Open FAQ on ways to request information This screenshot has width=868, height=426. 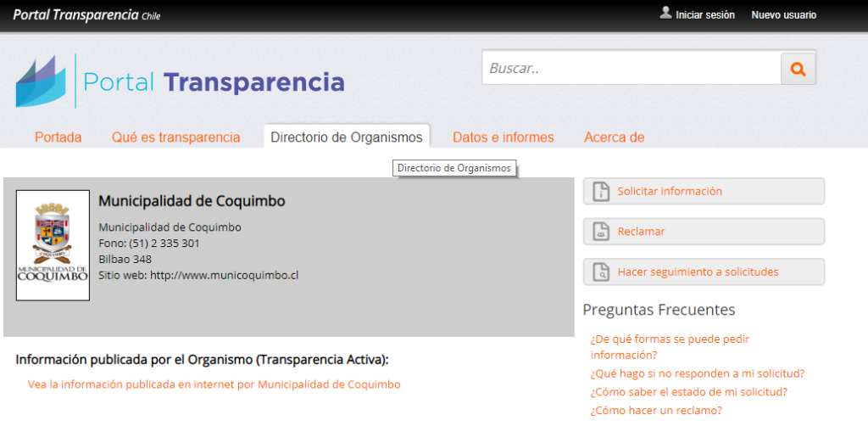coord(670,347)
